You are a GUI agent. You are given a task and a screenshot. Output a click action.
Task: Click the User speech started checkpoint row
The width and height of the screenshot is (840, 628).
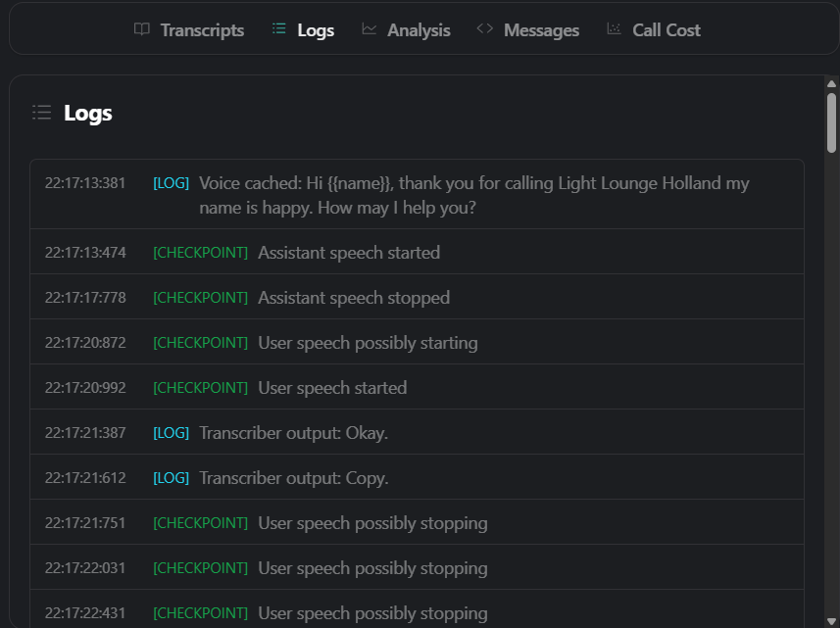417,387
